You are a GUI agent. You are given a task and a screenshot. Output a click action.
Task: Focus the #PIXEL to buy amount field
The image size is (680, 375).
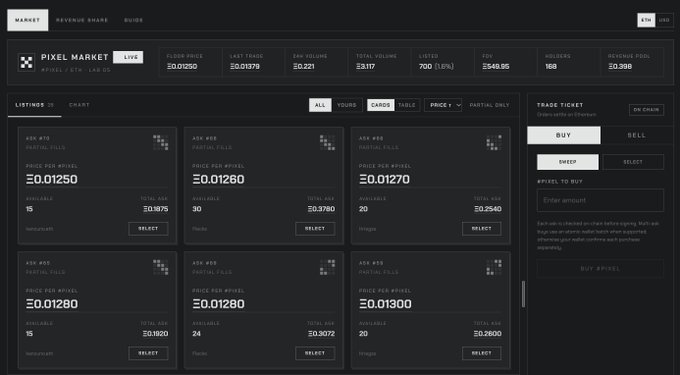[600, 200]
